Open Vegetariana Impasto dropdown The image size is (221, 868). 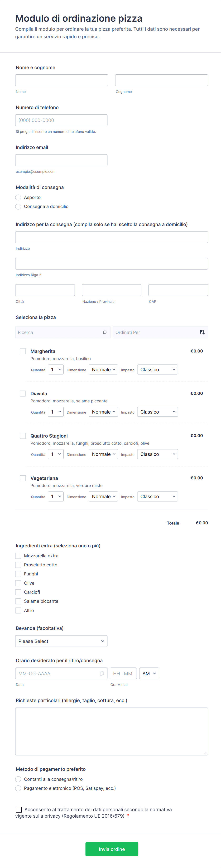(157, 496)
